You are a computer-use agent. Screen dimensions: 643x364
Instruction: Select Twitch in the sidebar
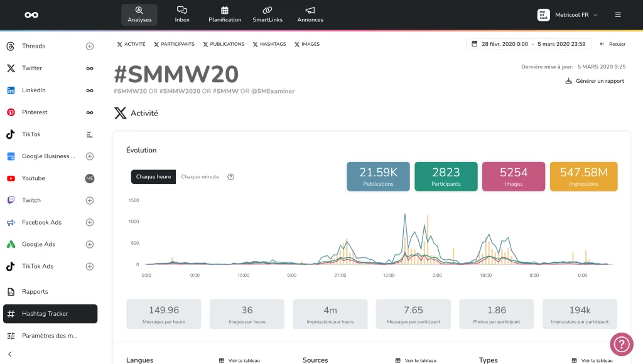[31, 200]
